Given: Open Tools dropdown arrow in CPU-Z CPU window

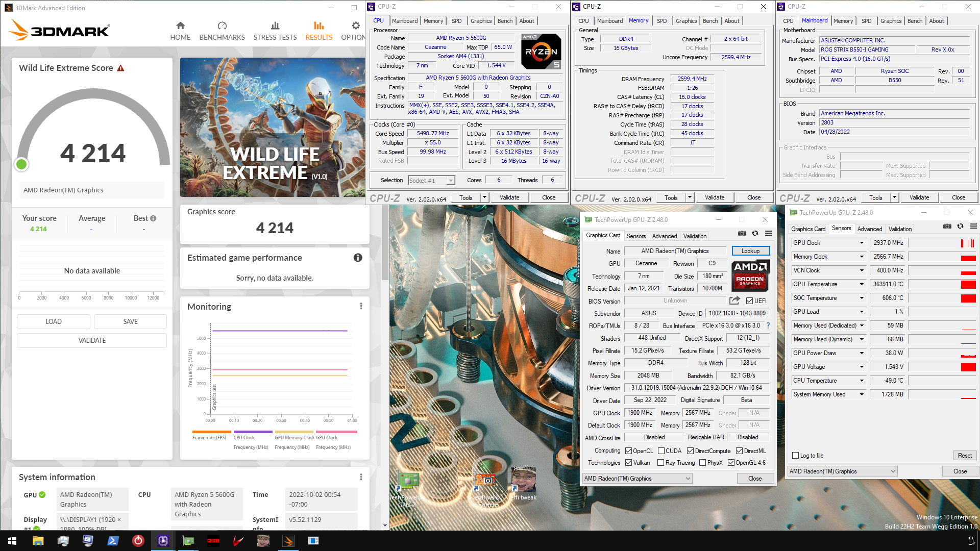Looking at the screenshot, I should (x=484, y=197).
